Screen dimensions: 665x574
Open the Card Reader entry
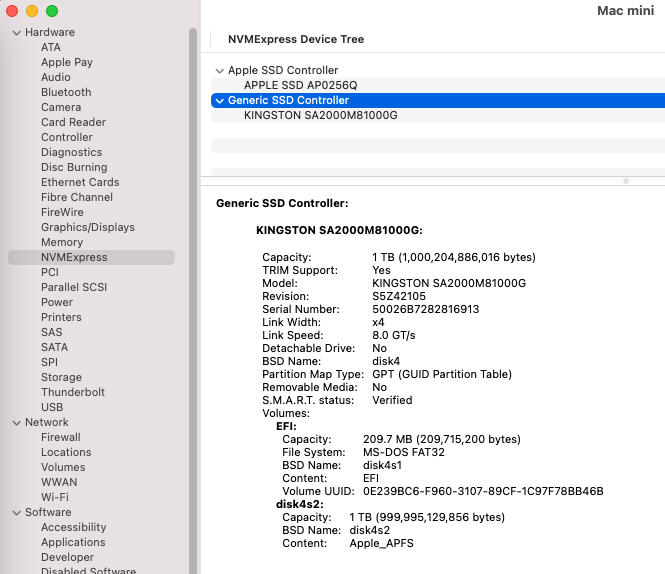tap(73, 122)
